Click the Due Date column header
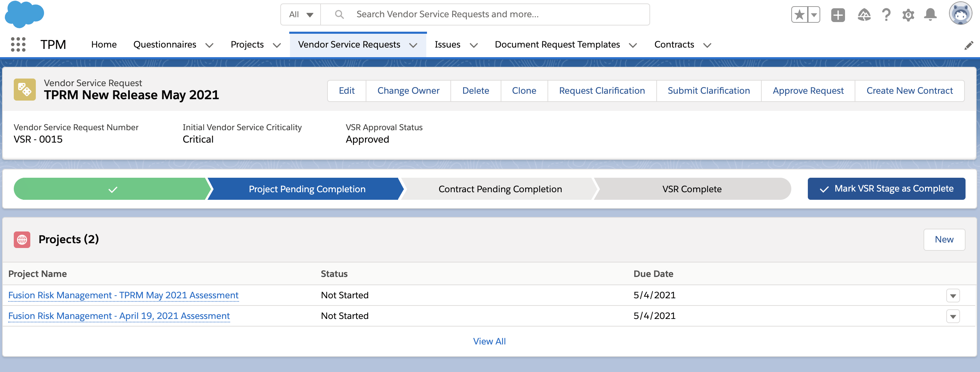 click(653, 274)
